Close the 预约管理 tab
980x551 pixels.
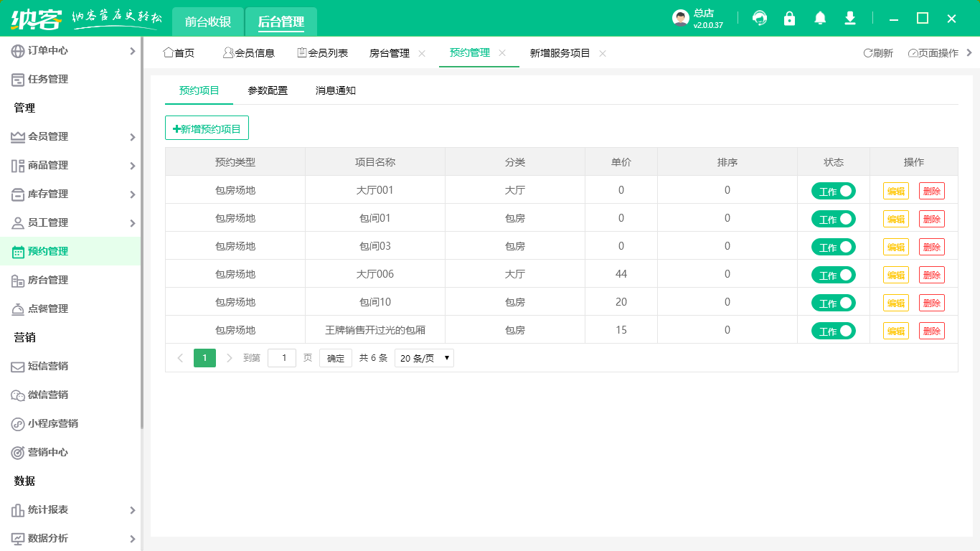click(x=502, y=53)
